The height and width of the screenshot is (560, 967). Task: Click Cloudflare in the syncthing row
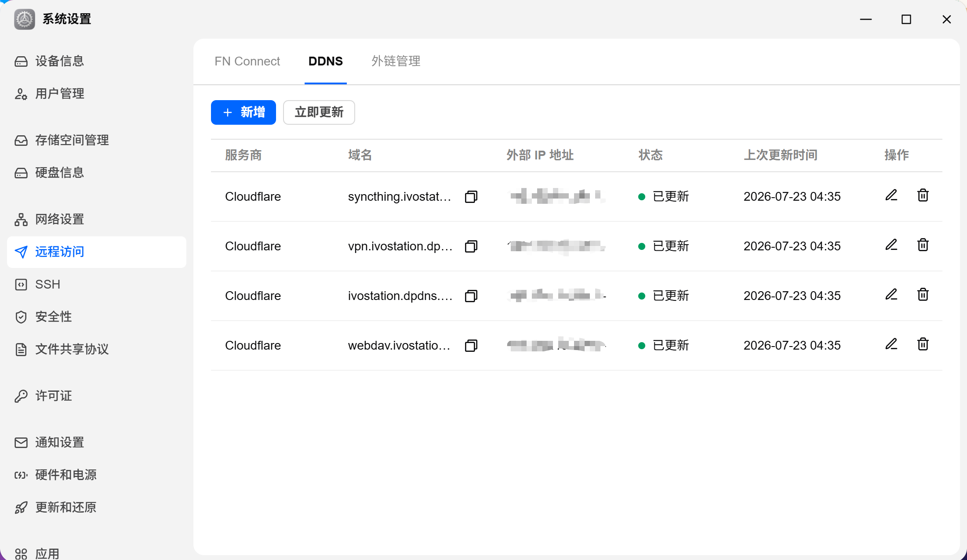tap(253, 196)
